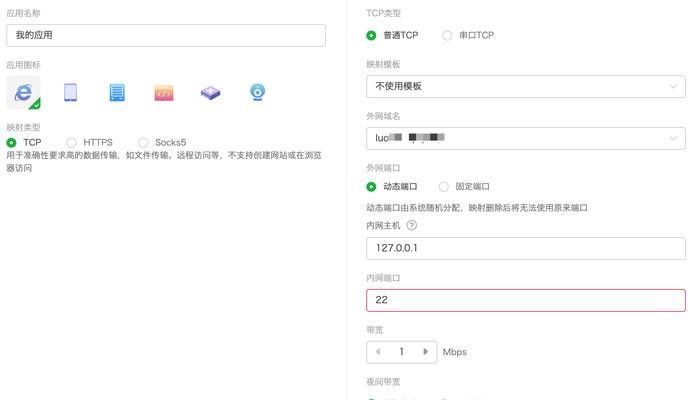Click the bandwidth value 1 field

[x=402, y=352]
